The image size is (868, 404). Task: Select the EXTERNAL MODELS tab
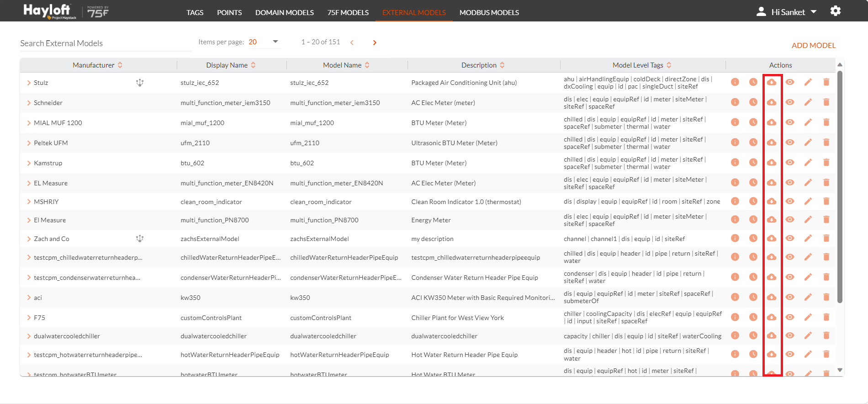414,13
